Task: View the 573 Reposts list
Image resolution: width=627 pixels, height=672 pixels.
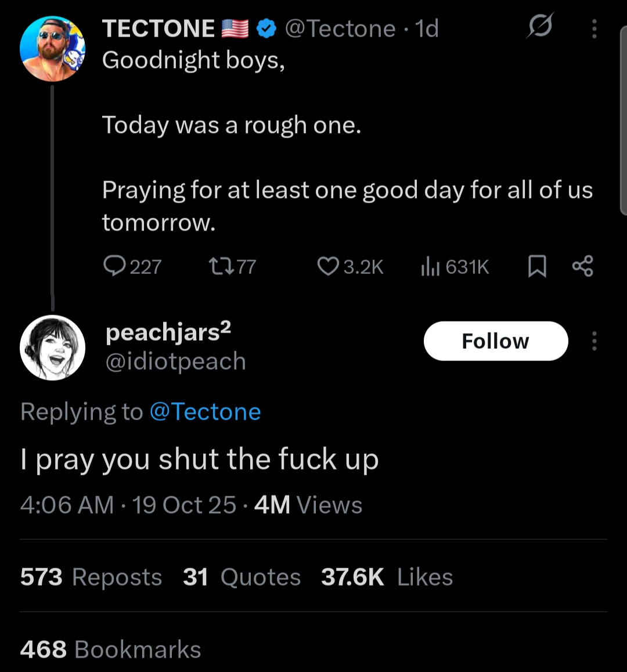Action: click(x=91, y=577)
